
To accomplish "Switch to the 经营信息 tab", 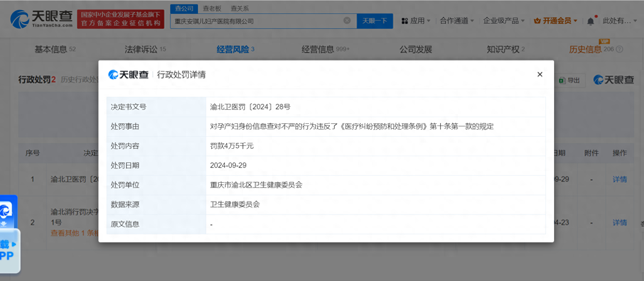I will point(325,49).
